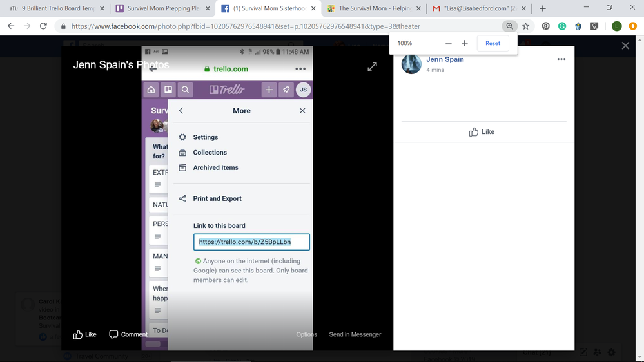Increase zoom with the plus button

pos(465,43)
